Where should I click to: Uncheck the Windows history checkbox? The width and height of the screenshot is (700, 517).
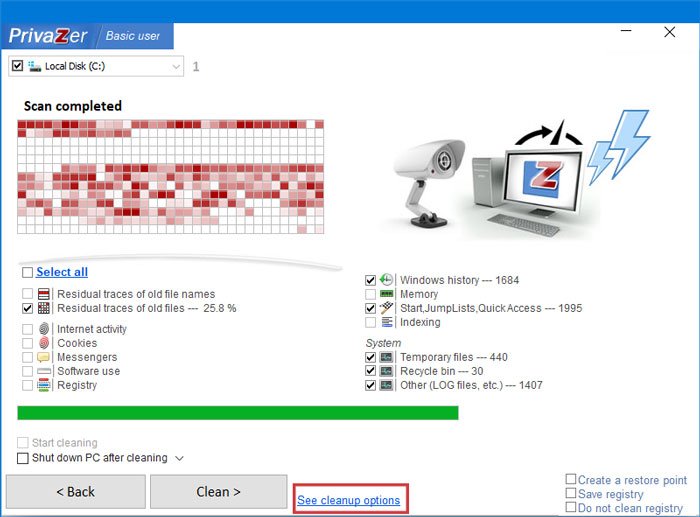[370, 280]
